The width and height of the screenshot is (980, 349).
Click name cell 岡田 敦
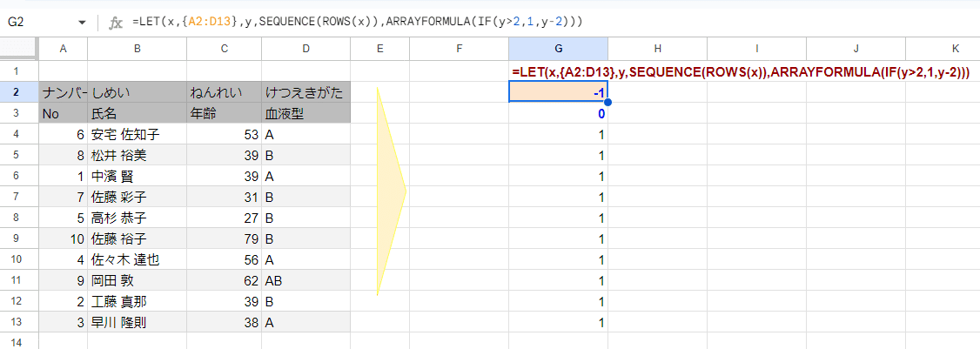point(137,281)
